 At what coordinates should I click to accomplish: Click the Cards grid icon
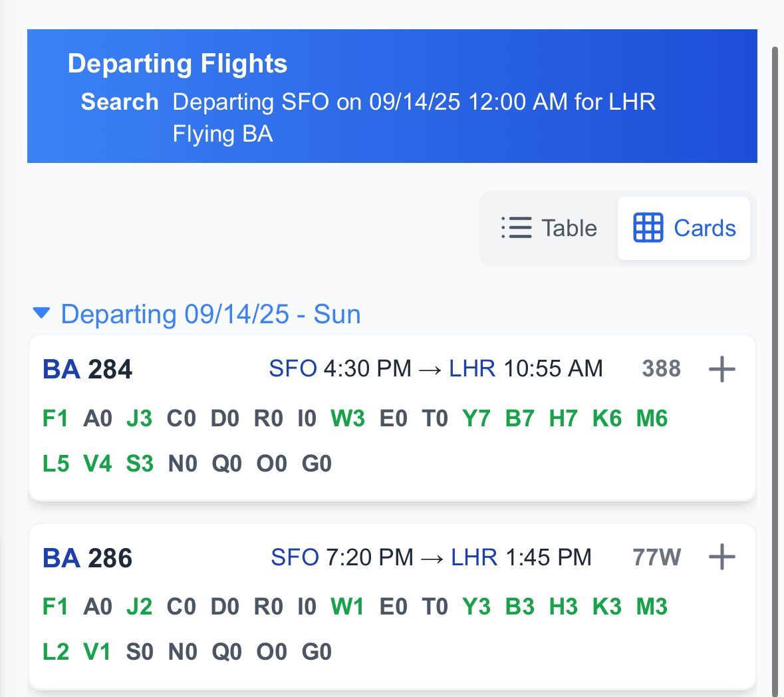(x=648, y=228)
